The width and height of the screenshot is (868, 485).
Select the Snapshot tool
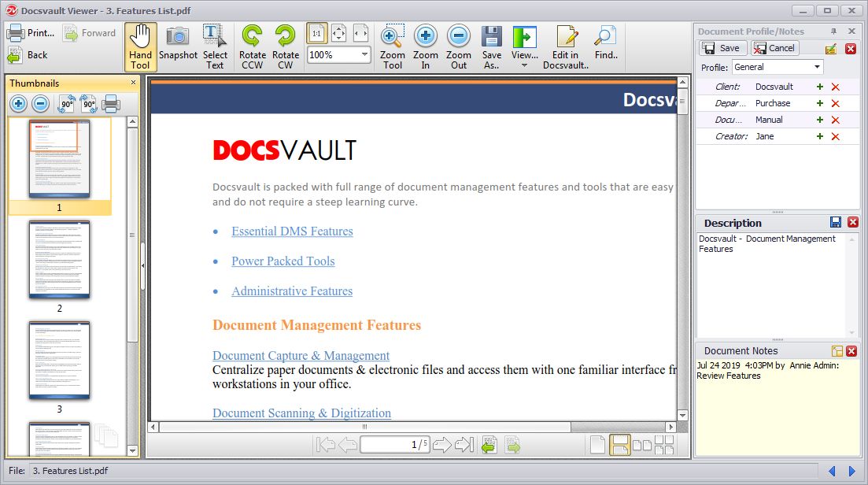point(178,46)
